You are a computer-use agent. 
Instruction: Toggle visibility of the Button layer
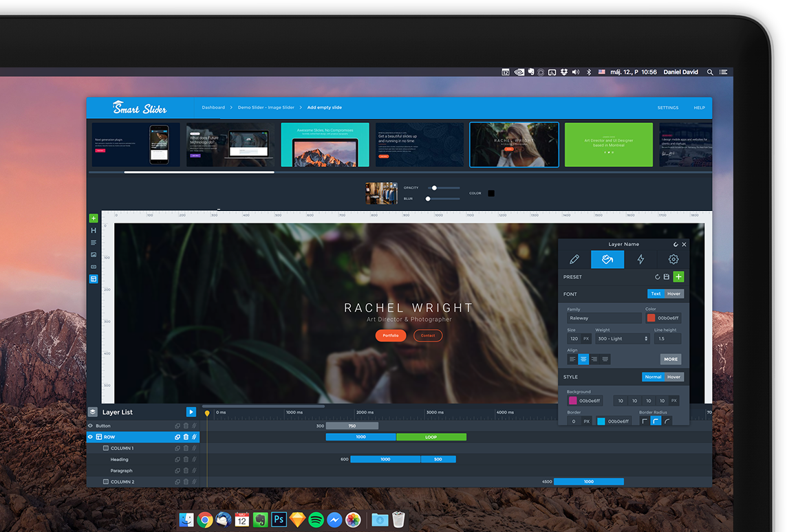point(90,425)
